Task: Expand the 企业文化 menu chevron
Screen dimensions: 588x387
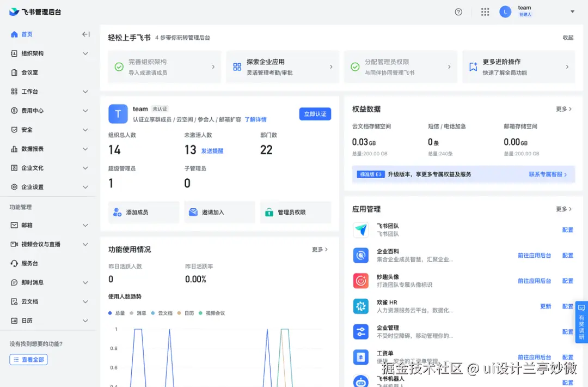Action: tap(85, 168)
